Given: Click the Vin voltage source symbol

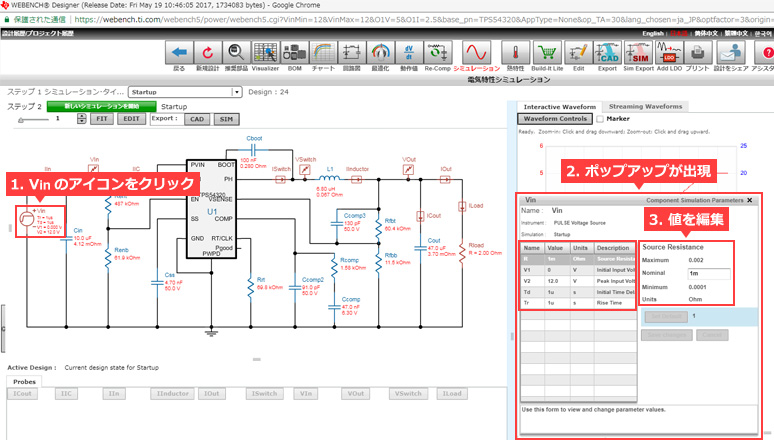Looking at the screenshot, I should tap(26, 219).
